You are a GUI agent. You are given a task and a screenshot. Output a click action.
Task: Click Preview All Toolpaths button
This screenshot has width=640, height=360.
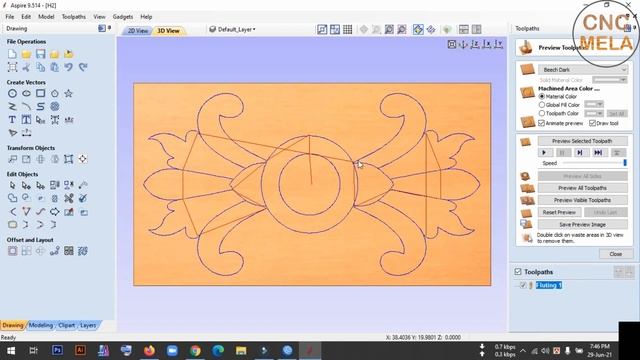tap(582, 188)
